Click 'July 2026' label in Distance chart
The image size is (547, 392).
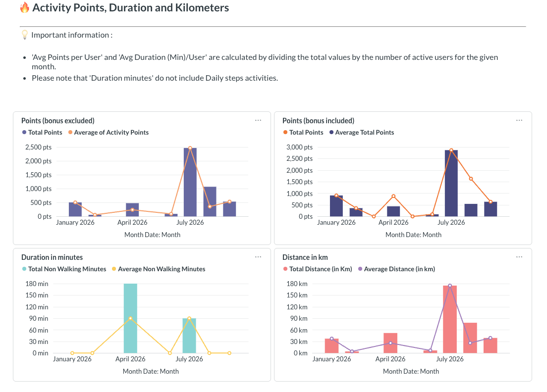pos(450,359)
